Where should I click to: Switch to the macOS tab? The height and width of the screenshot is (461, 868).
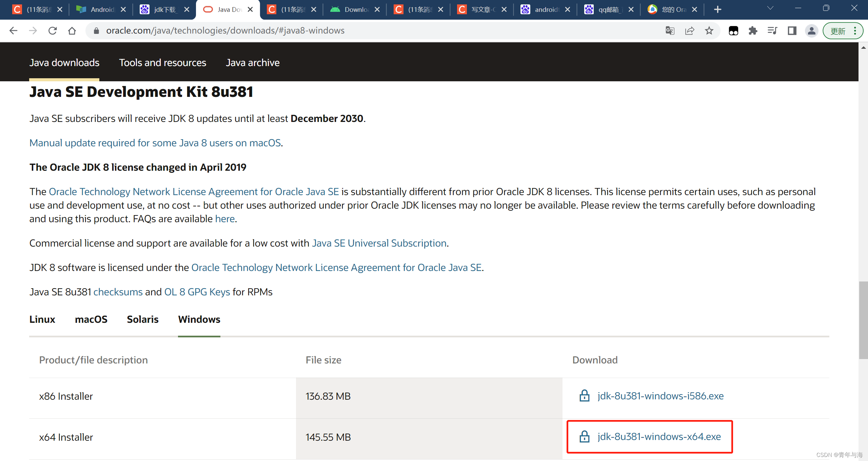click(x=91, y=319)
